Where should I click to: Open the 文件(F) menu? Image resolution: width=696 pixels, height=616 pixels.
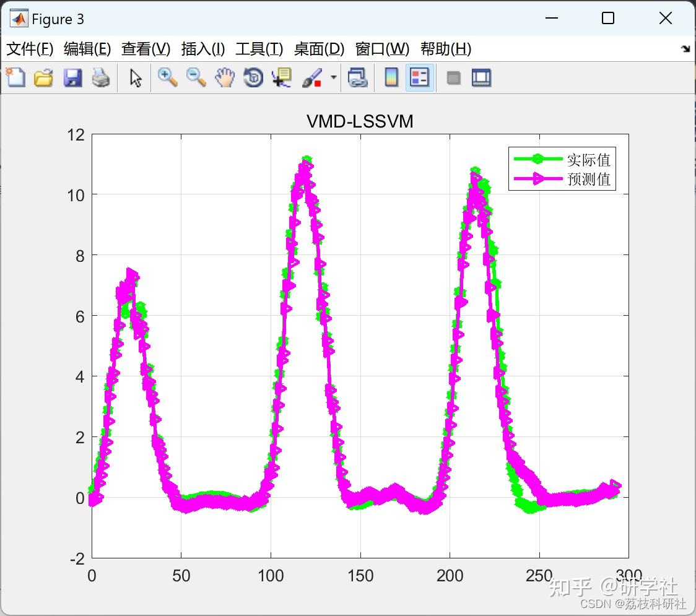click(30, 48)
